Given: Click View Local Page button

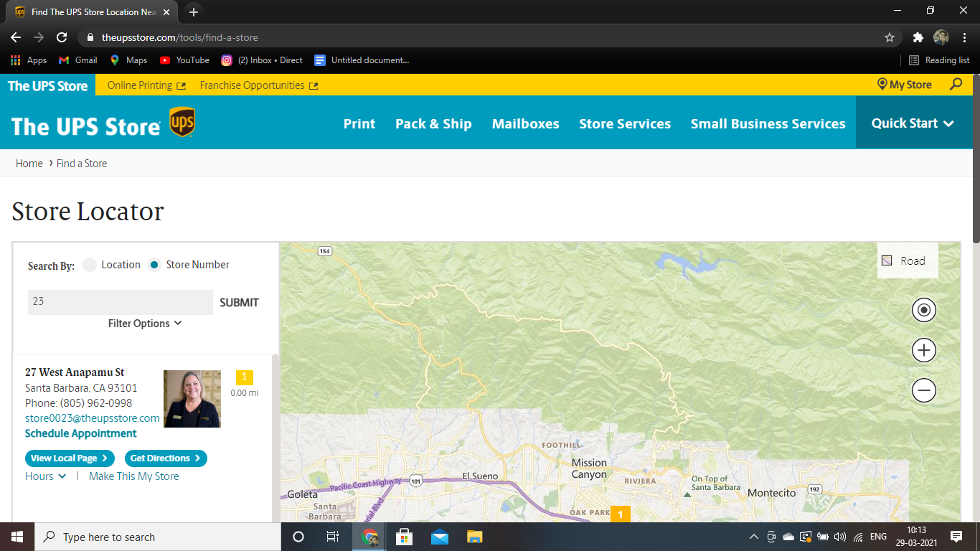Looking at the screenshot, I should pyautogui.click(x=70, y=458).
